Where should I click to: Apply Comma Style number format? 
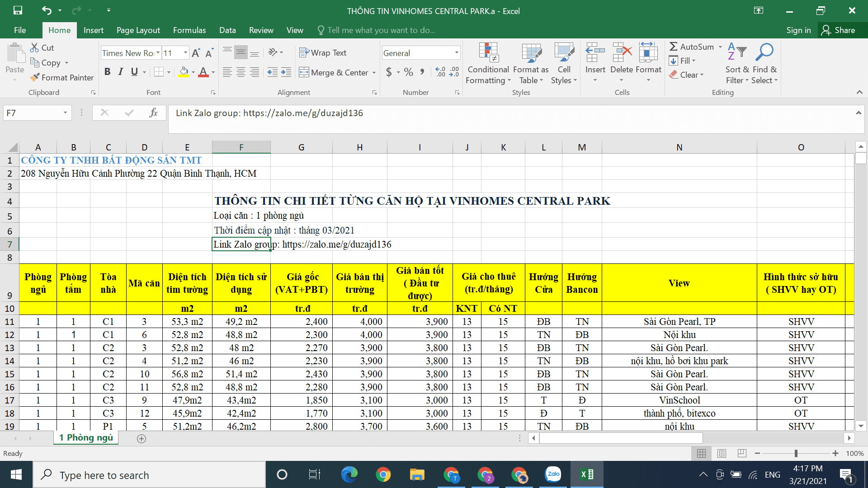click(422, 72)
